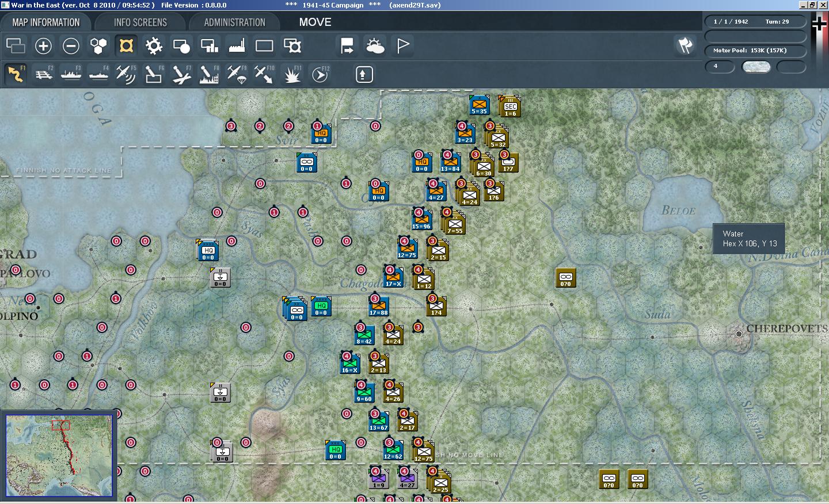Zoom out of the map
This screenshot has height=504, width=829.
click(71, 45)
